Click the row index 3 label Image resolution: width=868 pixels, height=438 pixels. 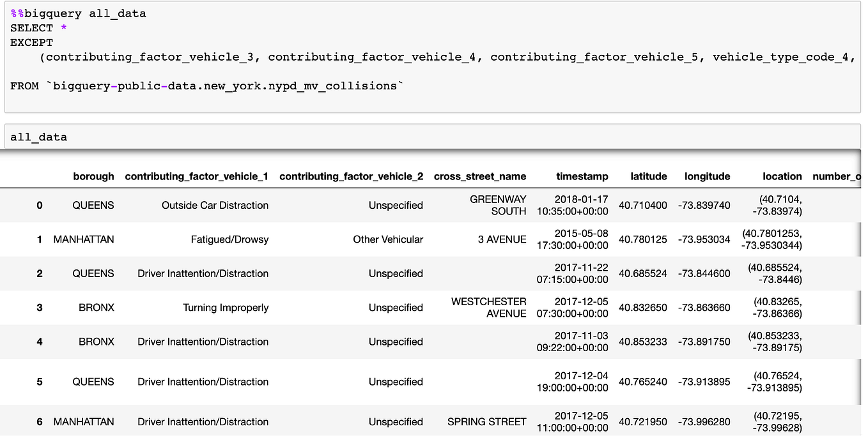pos(39,307)
